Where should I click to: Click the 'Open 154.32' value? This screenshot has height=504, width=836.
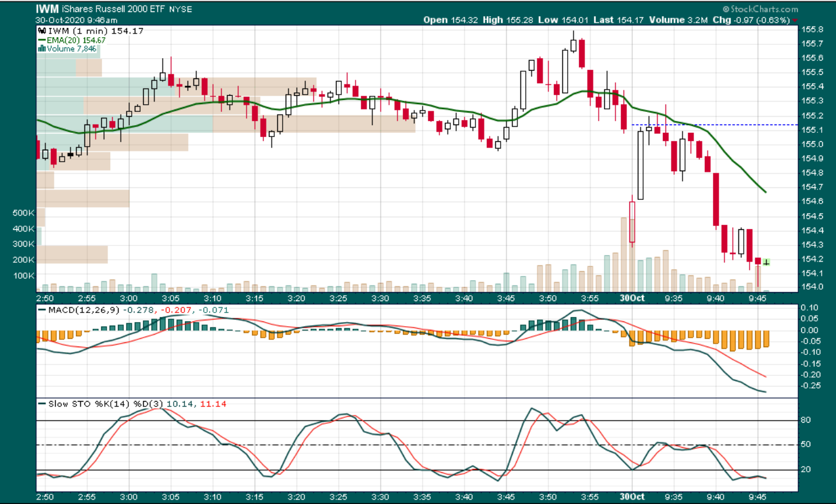449,20
